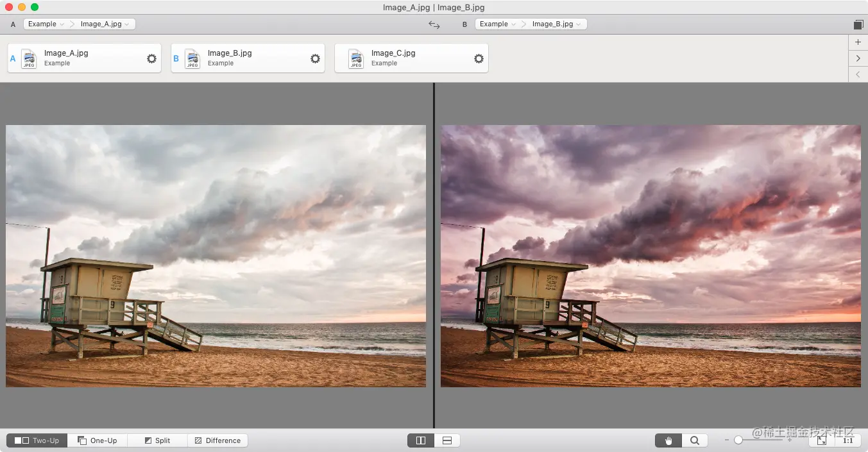Click the A side label in path bar
The width and height of the screenshot is (868, 452).
point(13,24)
